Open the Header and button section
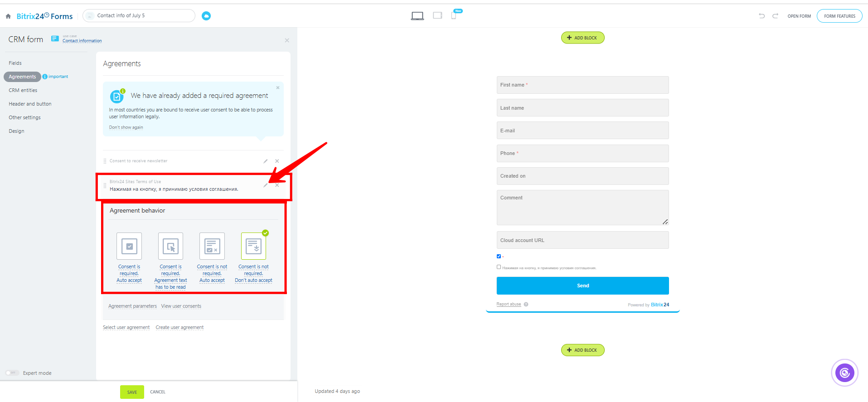Image resolution: width=868 pixels, height=402 pixels. tap(30, 104)
